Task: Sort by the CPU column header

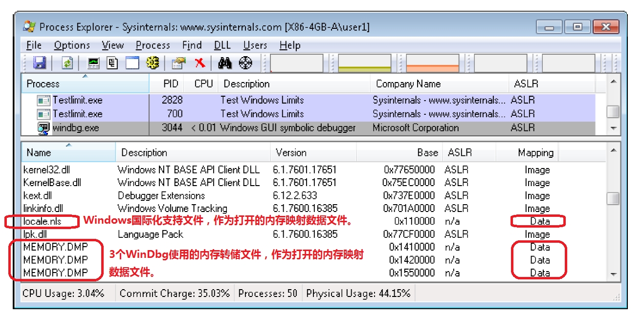Action: point(201,84)
